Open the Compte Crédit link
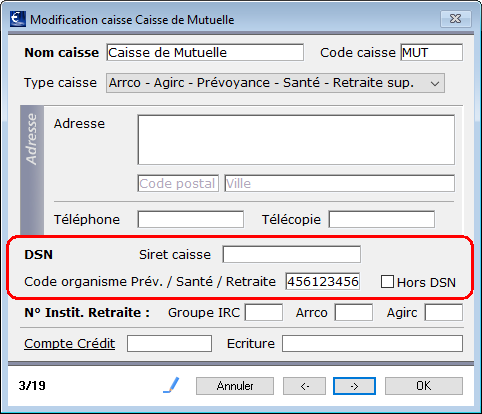Image resolution: width=482 pixels, height=414 pixels. 69,344
